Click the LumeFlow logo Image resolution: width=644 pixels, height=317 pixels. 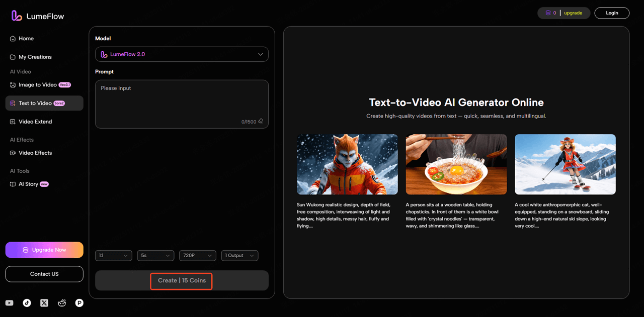point(36,15)
